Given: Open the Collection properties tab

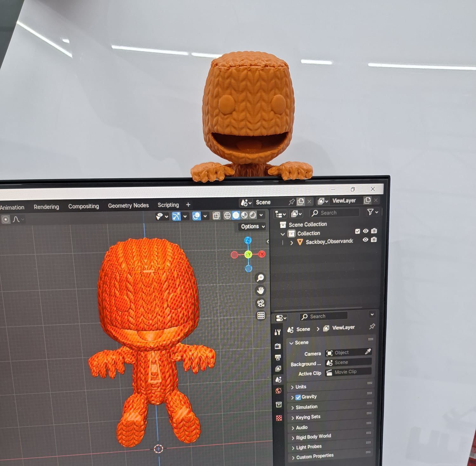Looking at the screenshot, I should tap(279, 405).
